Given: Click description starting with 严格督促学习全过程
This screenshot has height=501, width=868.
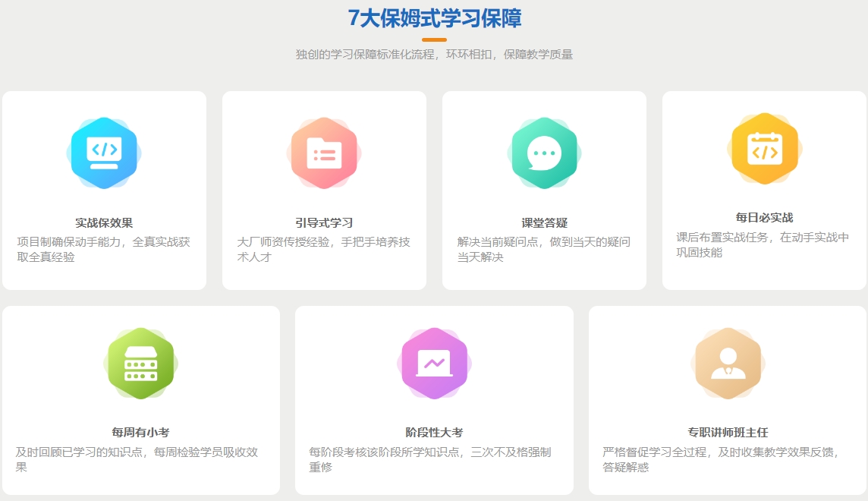Looking at the screenshot, I should tap(721, 459).
